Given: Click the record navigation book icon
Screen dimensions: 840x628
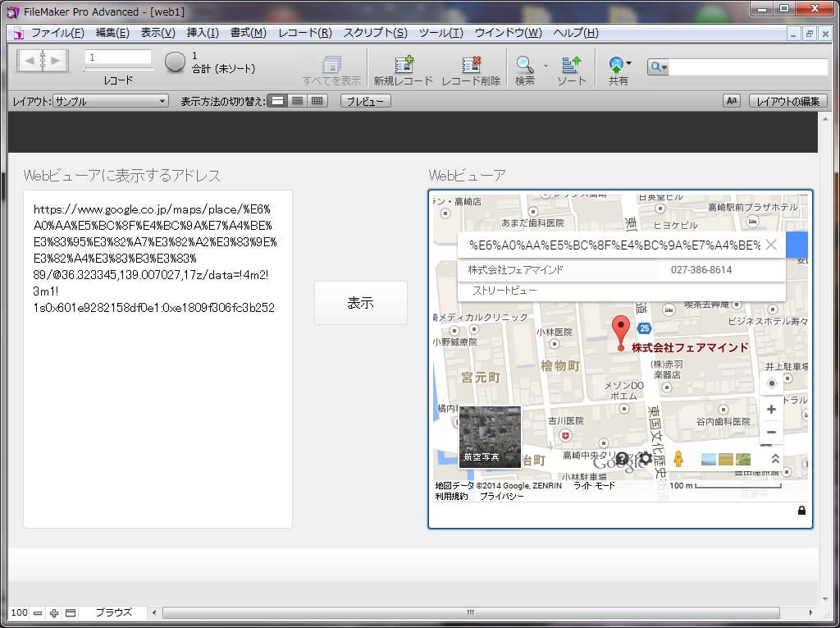Looking at the screenshot, I should click(42, 60).
